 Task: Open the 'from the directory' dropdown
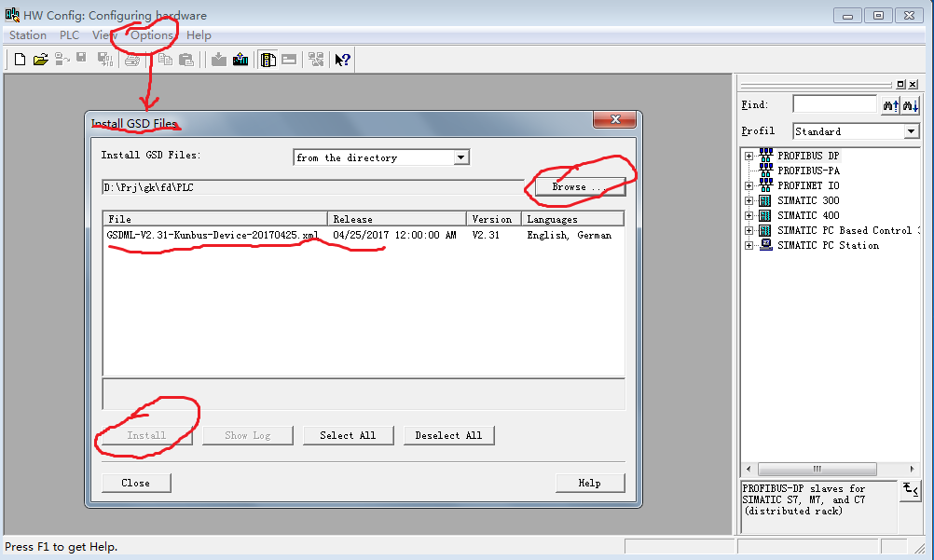pyautogui.click(x=460, y=157)
